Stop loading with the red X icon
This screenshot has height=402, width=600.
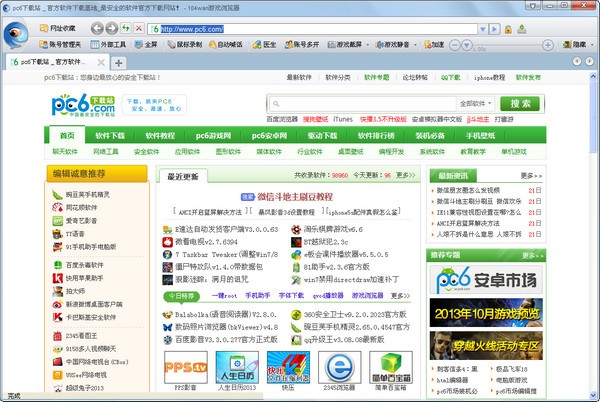pyautogui.click(x=139, y=28)
